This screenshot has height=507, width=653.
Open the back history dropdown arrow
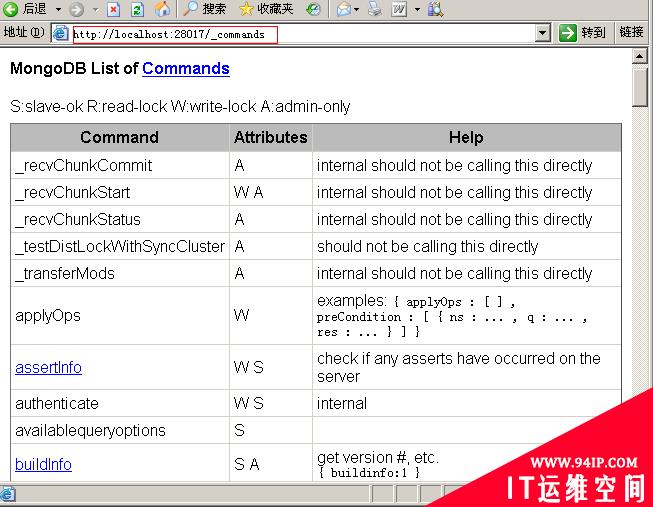point(58,9)
